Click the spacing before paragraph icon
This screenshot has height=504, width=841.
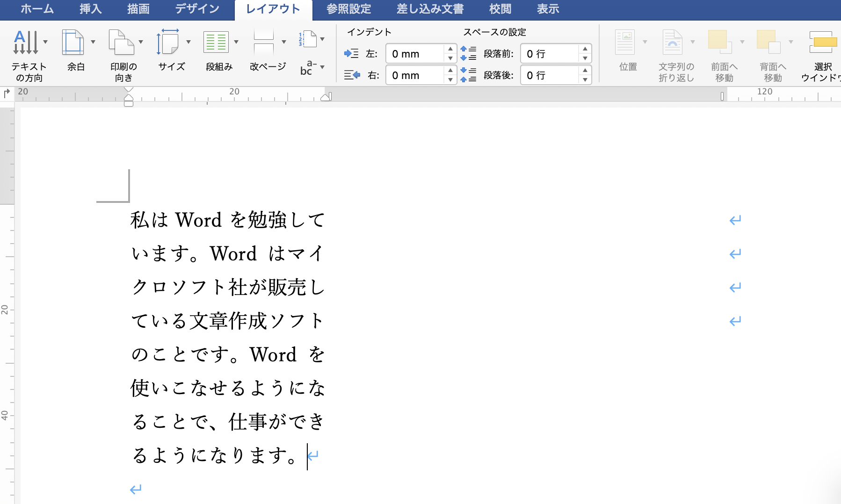468,54
